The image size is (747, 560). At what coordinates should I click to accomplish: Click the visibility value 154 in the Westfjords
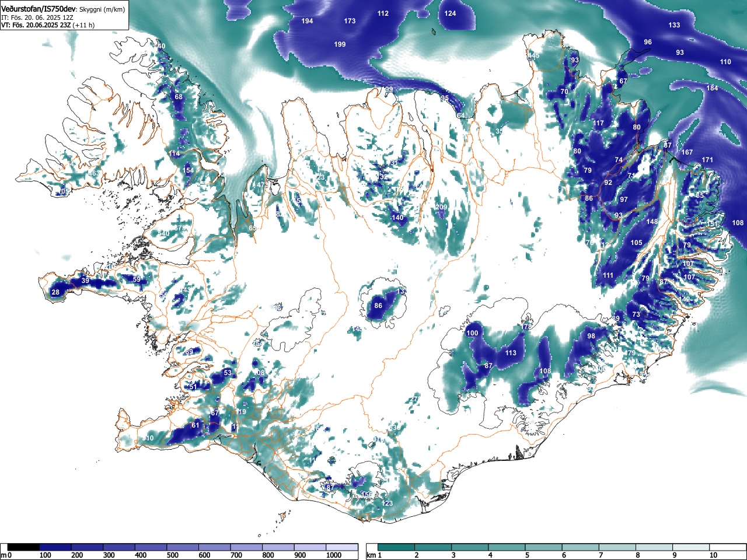188,170
